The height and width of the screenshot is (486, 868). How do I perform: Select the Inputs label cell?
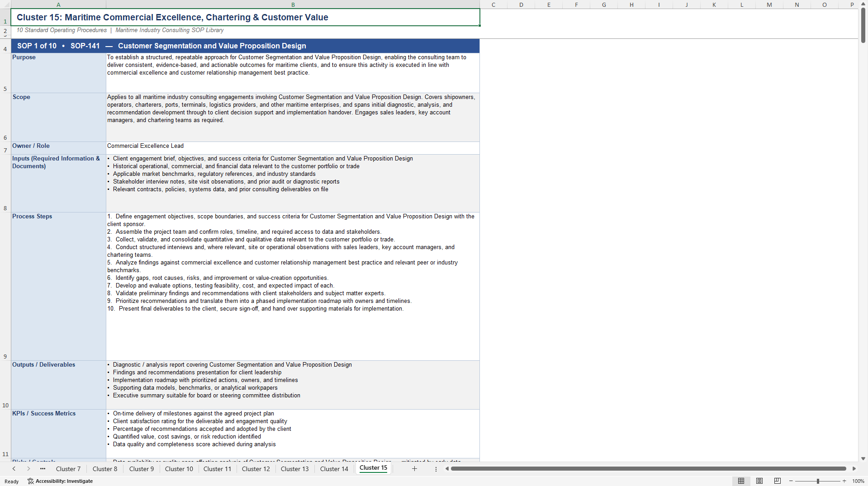point(58,183)
